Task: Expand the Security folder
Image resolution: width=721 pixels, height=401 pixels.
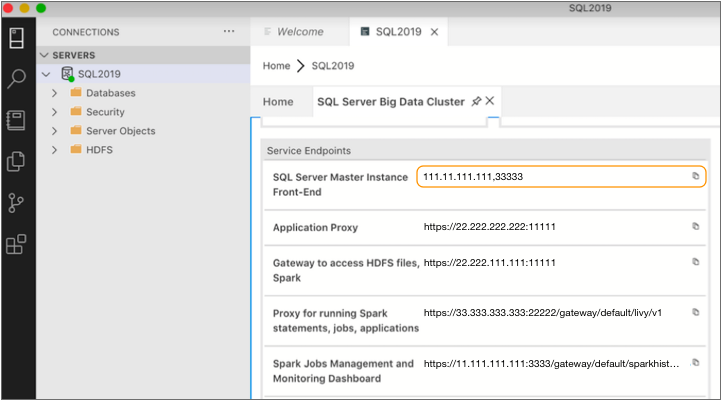Action: [x=55, y=112]
